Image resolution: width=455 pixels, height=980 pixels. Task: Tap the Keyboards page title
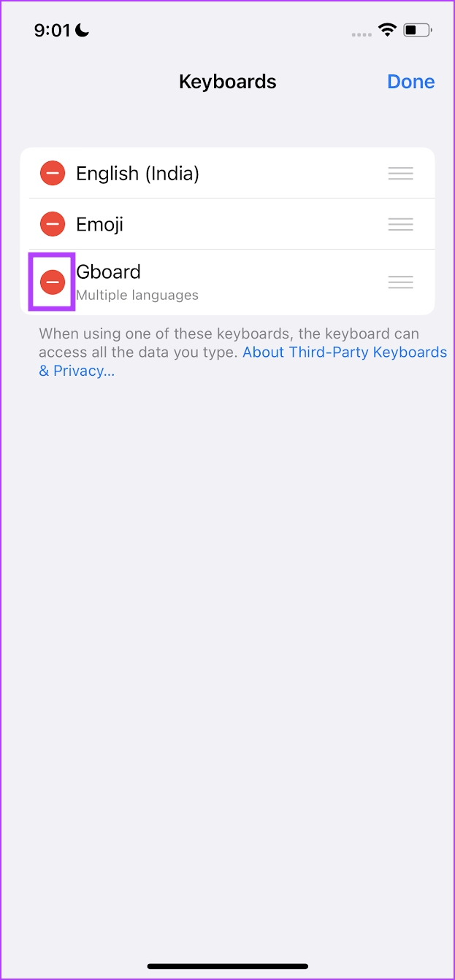pos(228,82)
